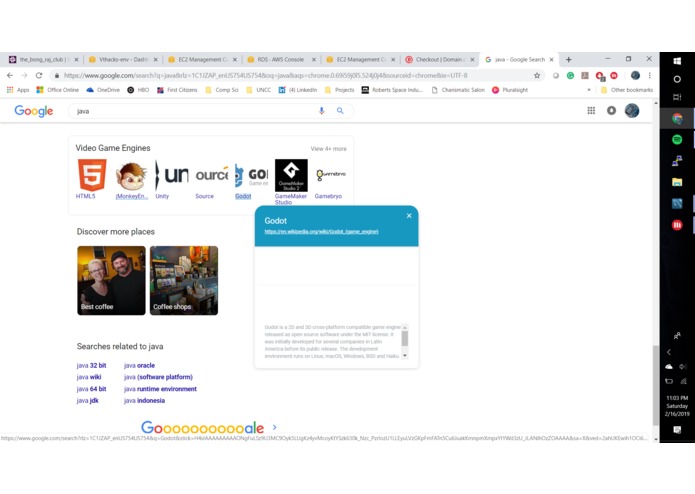
Task: Click the Google search input field
Action: click(x=195, y=111)
